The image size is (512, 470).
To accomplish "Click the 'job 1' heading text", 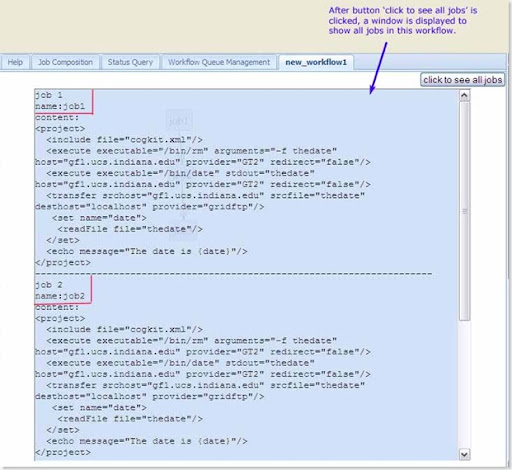I will 49,95.
